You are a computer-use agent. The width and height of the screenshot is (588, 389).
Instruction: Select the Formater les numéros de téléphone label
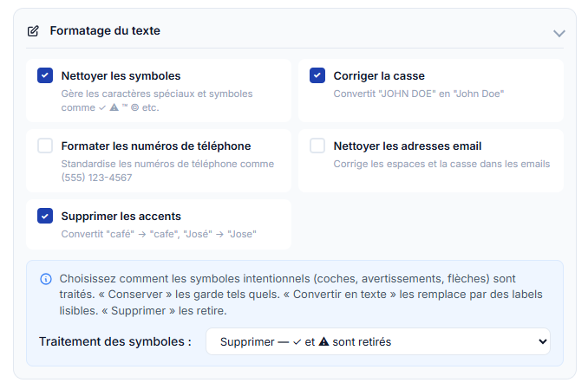point(156,146)
